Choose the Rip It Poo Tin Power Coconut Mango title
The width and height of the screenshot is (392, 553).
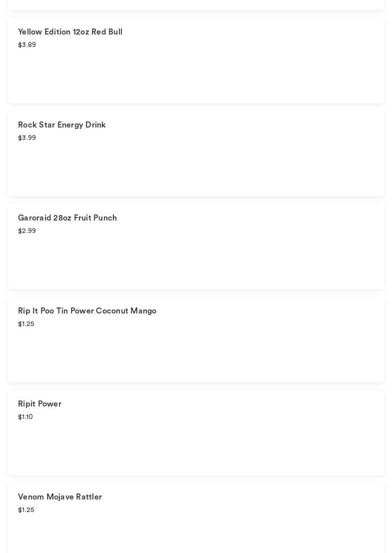pyautogui.click(x=87, y=311)
